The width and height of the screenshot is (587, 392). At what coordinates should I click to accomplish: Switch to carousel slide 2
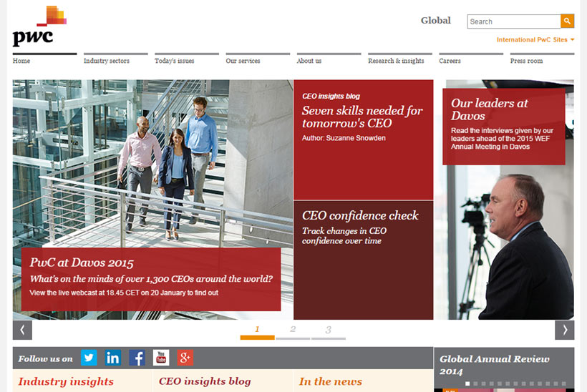(293, 331)
